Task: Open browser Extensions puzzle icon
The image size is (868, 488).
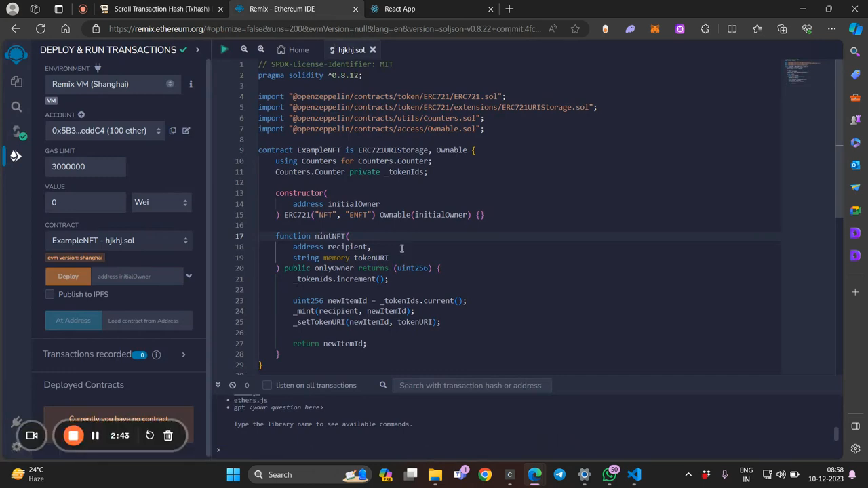Action: (x=705, y=29)
